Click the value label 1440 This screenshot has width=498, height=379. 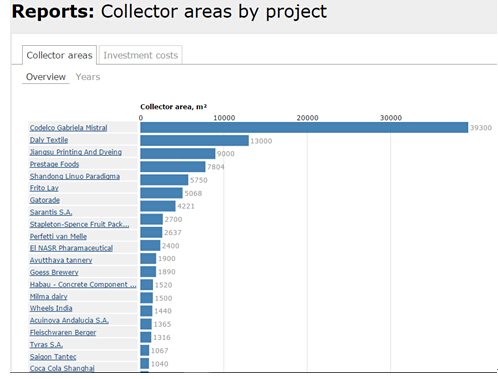(163, 311)
